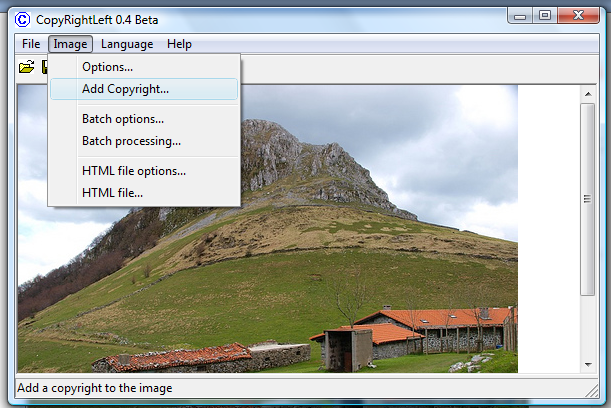
Task: Open the File menu
Action: point(31,44)
